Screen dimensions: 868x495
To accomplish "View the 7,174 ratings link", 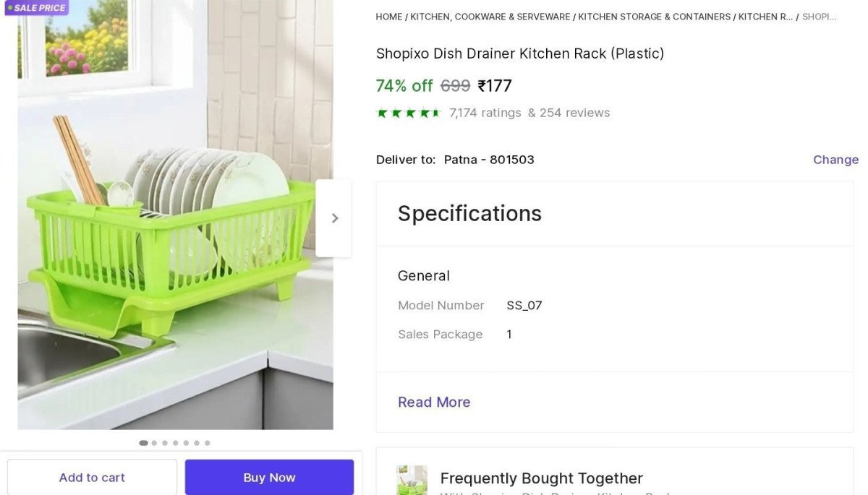I will tap(485, 113).
